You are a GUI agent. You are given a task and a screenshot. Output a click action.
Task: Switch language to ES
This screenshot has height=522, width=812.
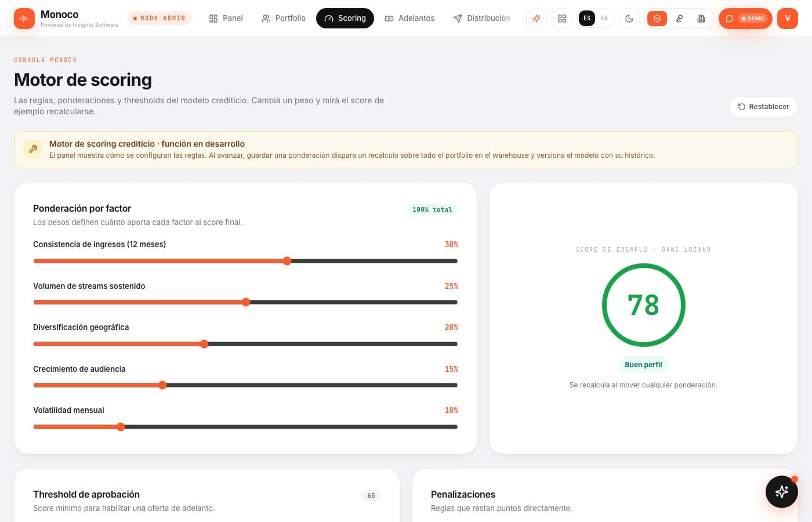pyautogui.click(x=587, y=19)
